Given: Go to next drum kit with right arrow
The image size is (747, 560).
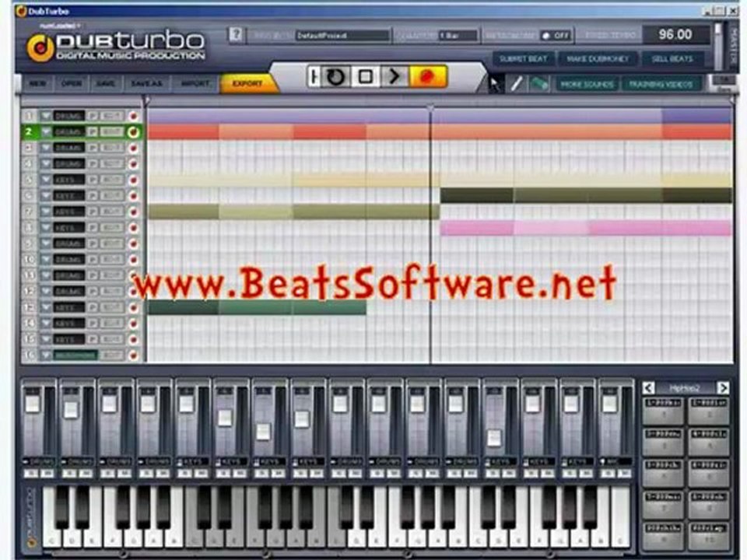Looking at the screenshot, I should point(723,387).
